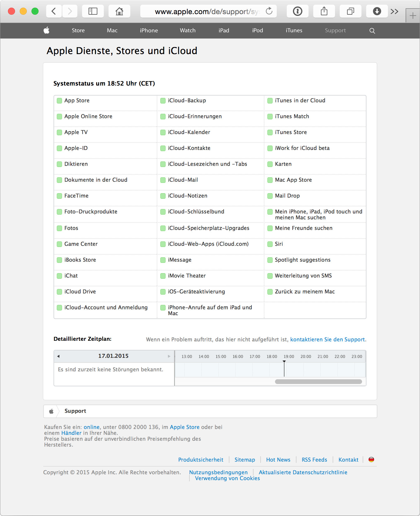Viewport: 420px width, 516px height.
Task: Open the iPhone menu item
Action: pos(149,30)
